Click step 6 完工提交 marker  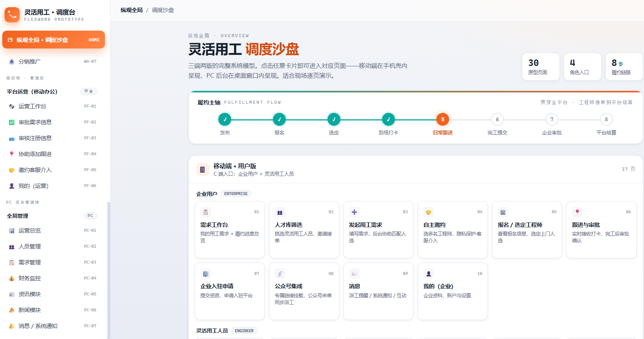pyautogui.click(x=497, y=119)
